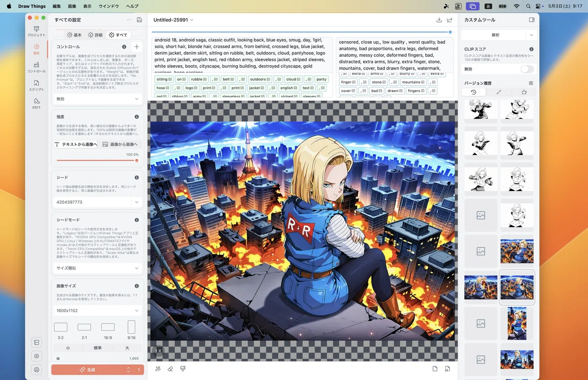The width and height of the screenshot is (588, 380).
Task: Open the 1600x1152 image size dropdown
Action: (x=98, y=310)
